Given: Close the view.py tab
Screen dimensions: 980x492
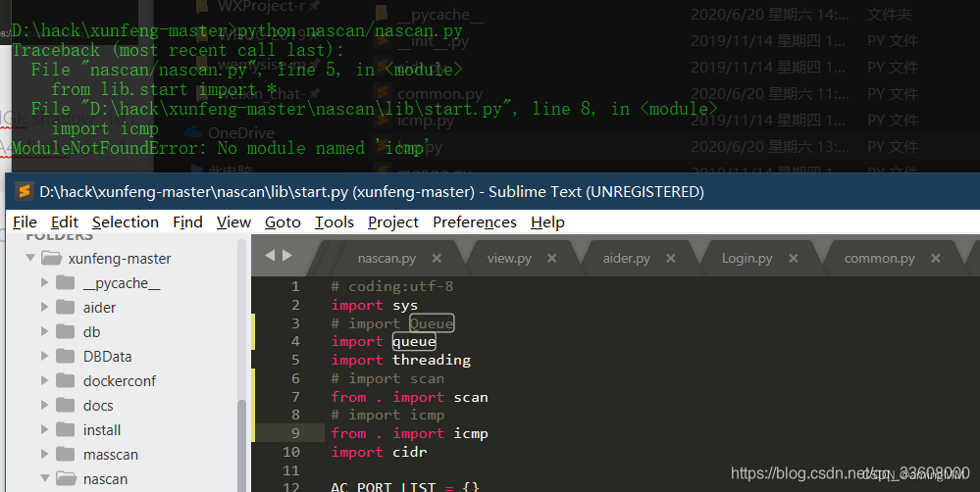Looking at the screenshot, I should point(552,258).
